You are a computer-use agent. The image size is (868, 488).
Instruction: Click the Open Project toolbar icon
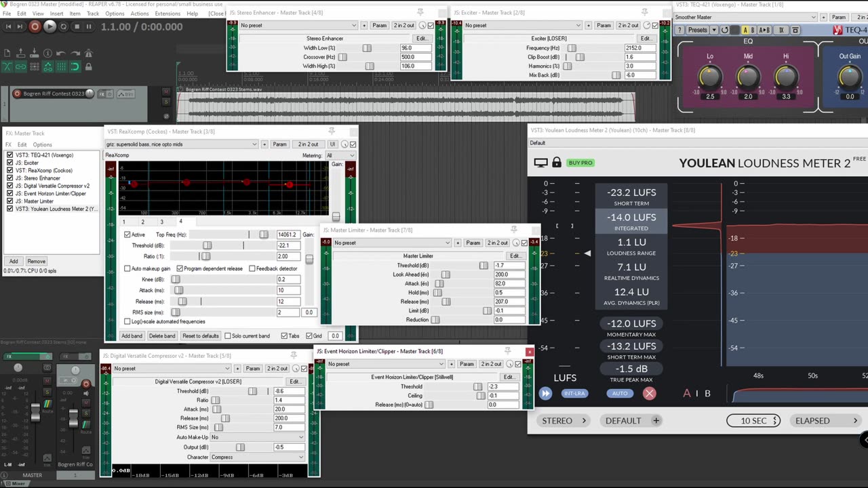coord(20,54)
